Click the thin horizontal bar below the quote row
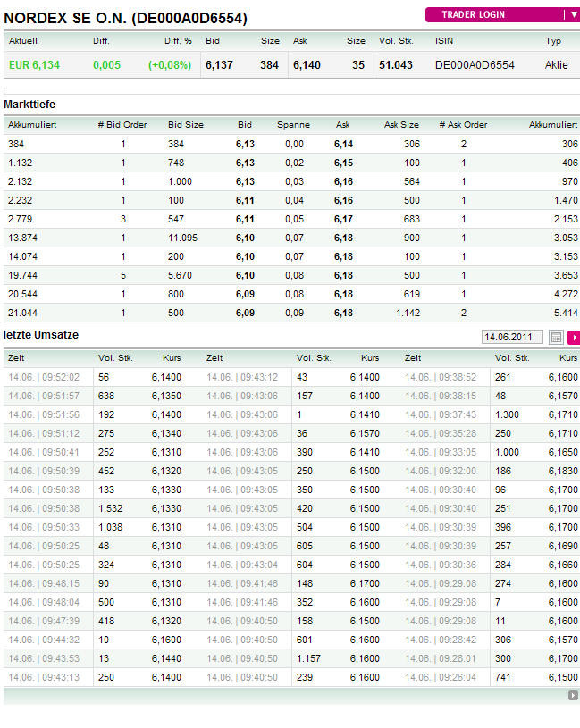 pos(290,90)
